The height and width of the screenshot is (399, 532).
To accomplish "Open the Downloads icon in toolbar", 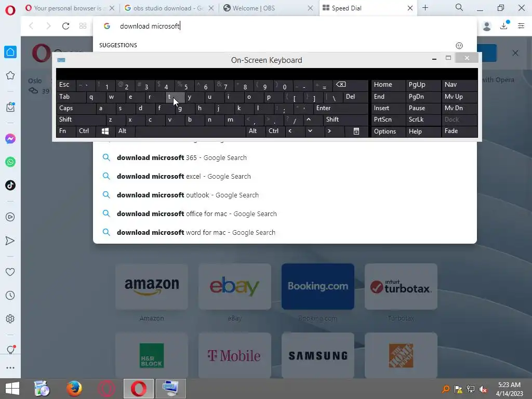I will 504,25.
